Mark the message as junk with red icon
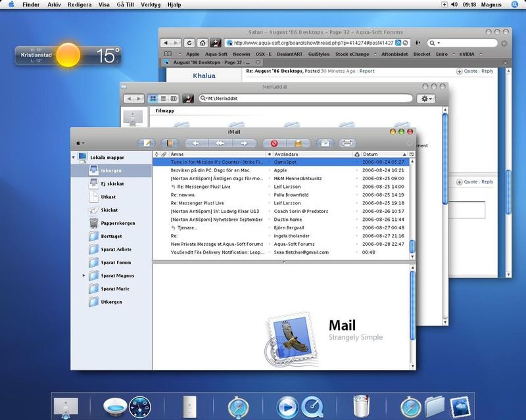The height and width of the screenshot is (420, 526). pos(274,143)
